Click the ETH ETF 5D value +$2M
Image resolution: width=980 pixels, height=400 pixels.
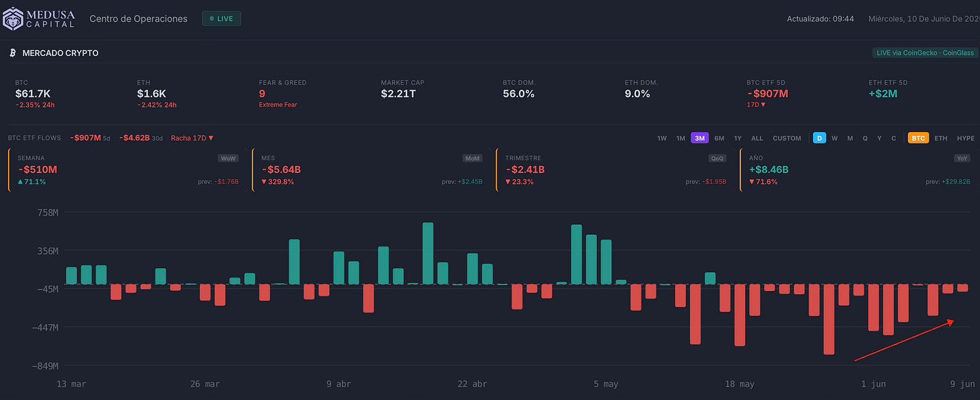point(883,94)
